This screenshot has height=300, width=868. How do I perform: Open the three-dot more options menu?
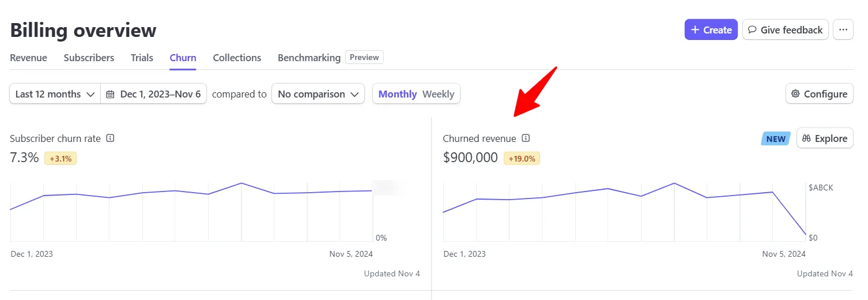tap(843, 30)
